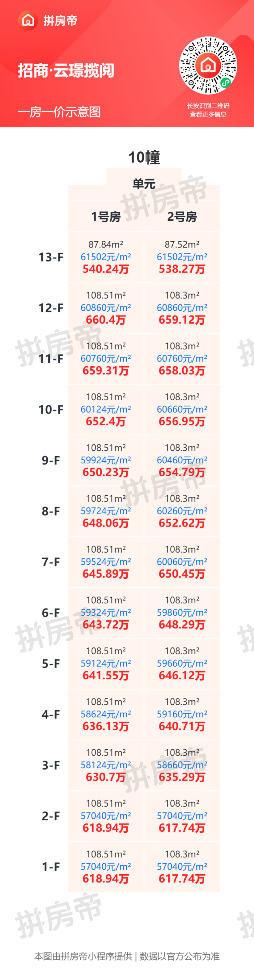
Task: Click the 659.12万 unit on 12-F
Action: [x=182, y=320]
